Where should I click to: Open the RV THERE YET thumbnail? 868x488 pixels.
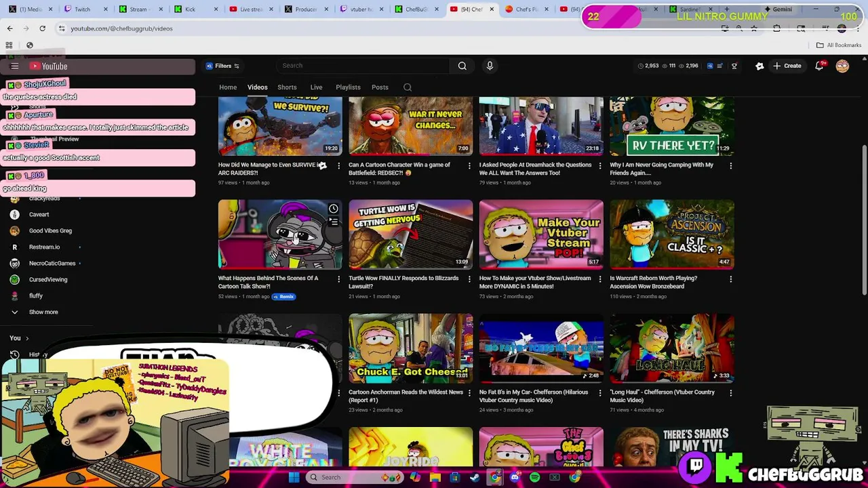pyautogui.click(x=671, y=126)
